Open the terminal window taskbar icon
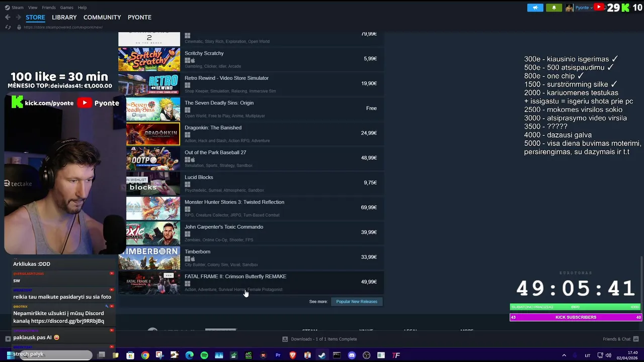644x362 pixels. pyautogui.click(x=337, y=355)
